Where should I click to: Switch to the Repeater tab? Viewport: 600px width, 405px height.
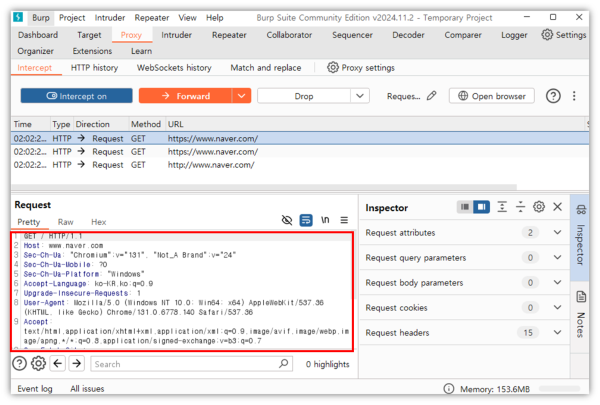229,35
